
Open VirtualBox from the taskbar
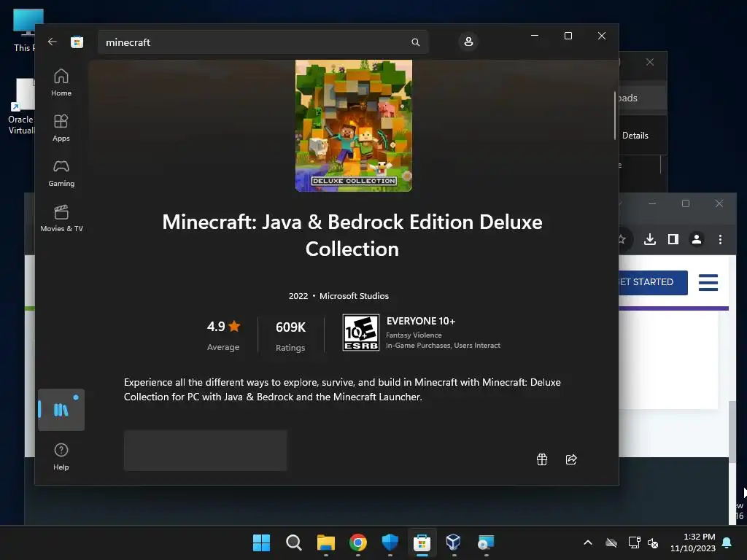(454, 542)
